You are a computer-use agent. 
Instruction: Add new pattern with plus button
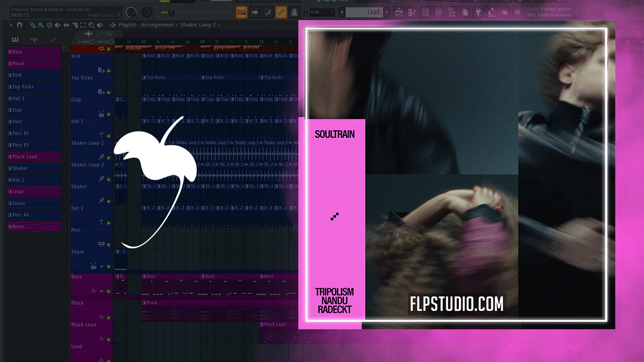(x=388, y=12)
